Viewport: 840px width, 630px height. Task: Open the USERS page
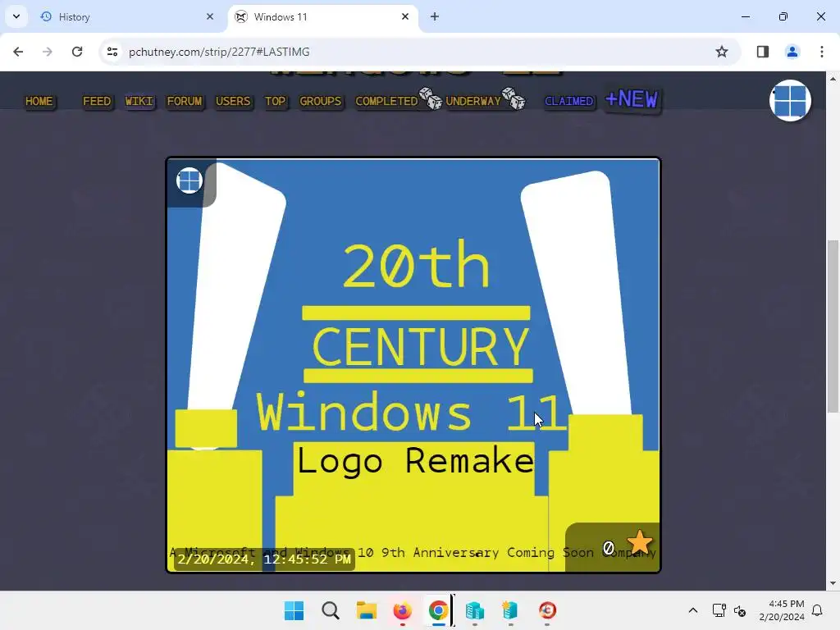tap(233, 101)
